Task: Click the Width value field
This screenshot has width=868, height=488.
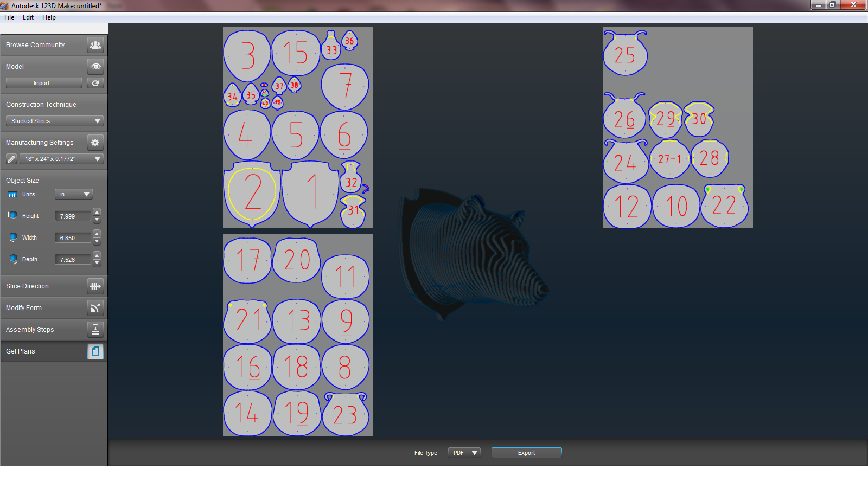Action: pos(73,237)
